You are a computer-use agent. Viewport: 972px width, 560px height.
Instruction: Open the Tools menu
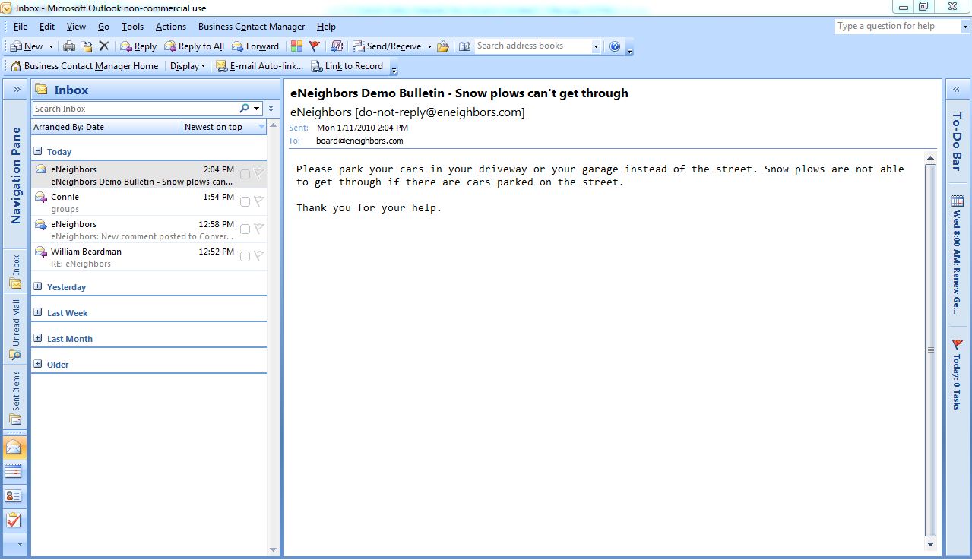[x=132, y=27]
